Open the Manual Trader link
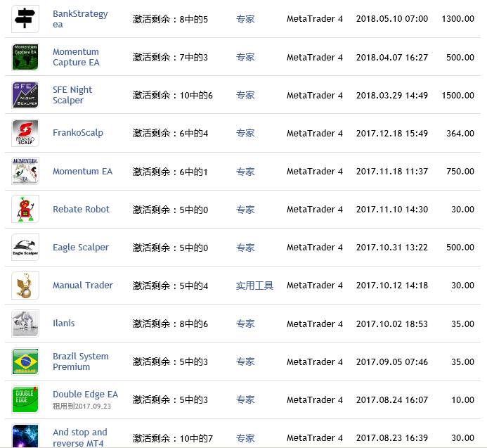 (x=83, y=285)
